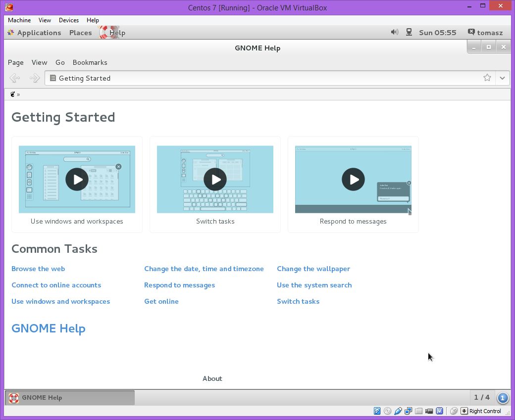Minimize the GNOME Help window

(473, 47)
